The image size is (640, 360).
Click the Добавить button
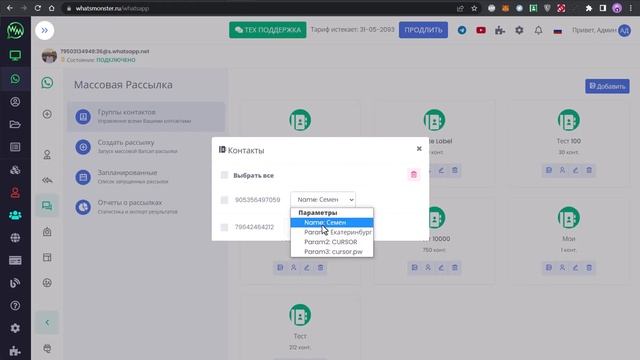(607, 86)
